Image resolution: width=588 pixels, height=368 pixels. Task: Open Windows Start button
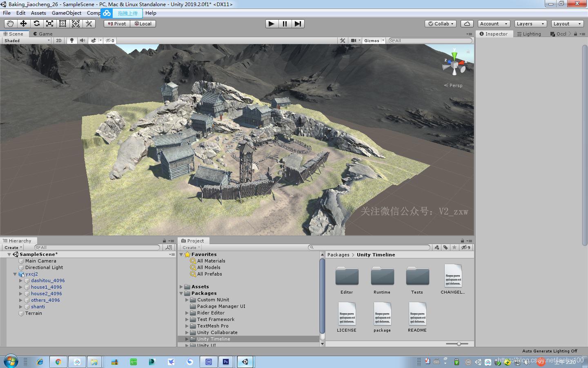click(11, 361)
